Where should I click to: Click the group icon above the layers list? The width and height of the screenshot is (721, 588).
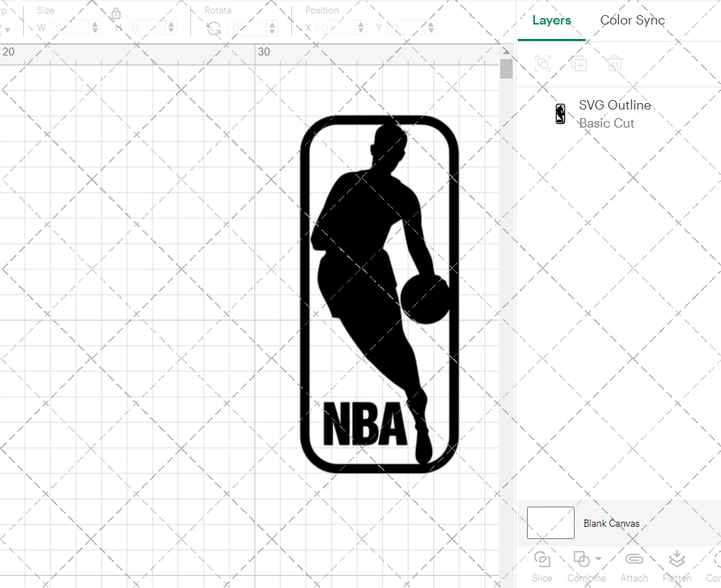click(543, 64)
